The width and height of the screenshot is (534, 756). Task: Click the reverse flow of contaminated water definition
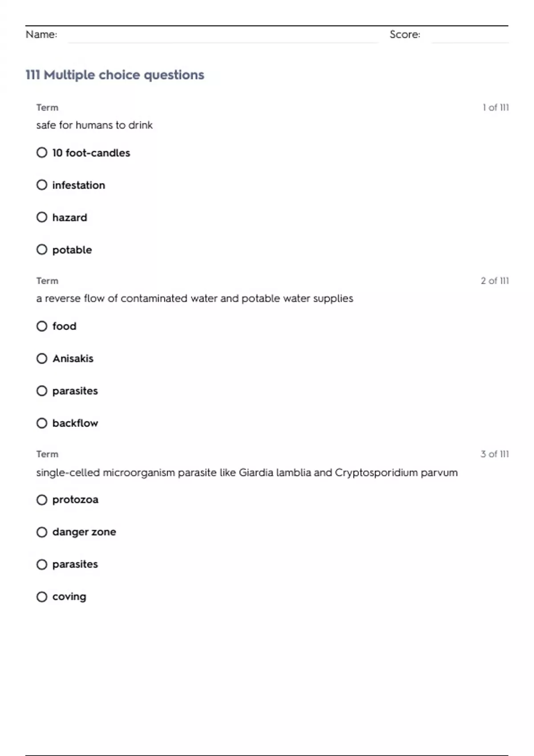194,298
